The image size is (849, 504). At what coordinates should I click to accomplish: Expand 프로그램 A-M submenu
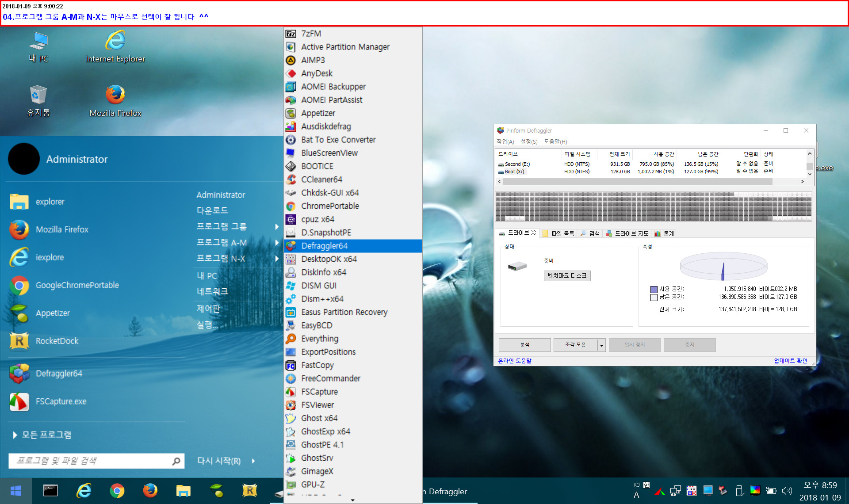[x=238, y=243]
